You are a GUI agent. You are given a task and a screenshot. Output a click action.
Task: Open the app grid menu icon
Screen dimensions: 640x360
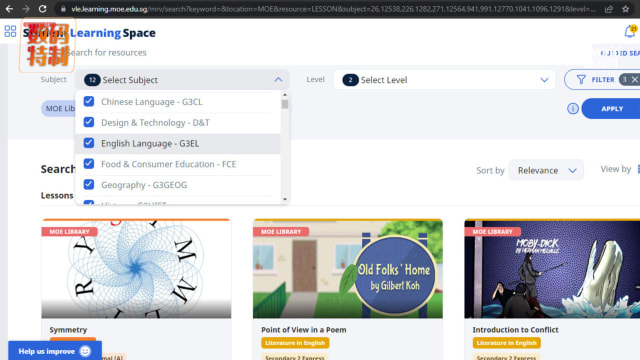coord(10,31)
